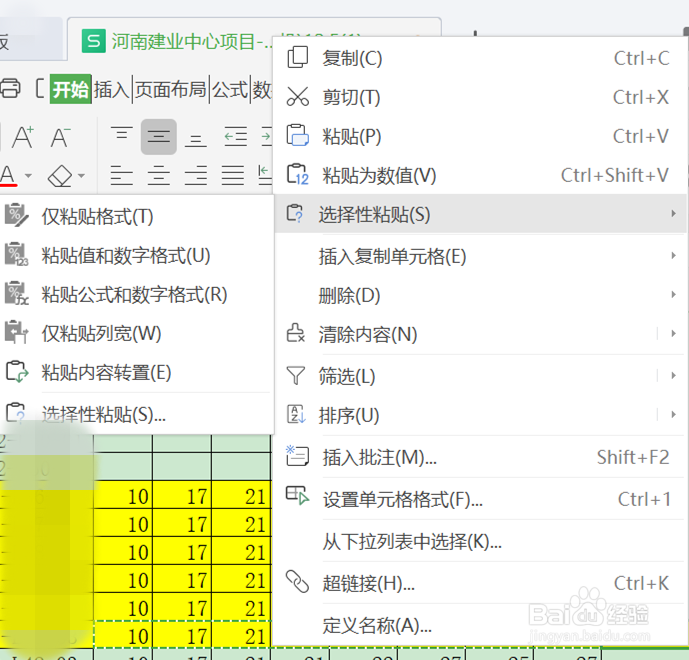The width and height of the screenshot is (689, 660).
Task: Switch to the 插入 ribbon tab
Action: (x=112, y=90)
